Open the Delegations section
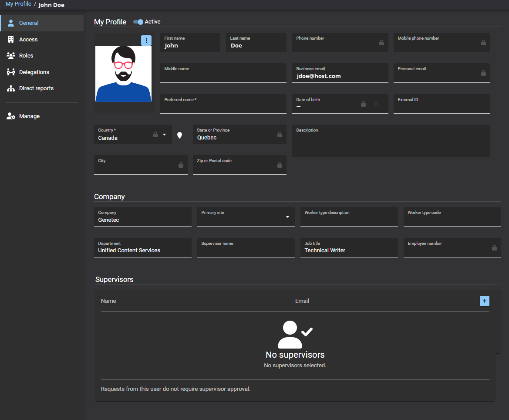 point(42,72)
